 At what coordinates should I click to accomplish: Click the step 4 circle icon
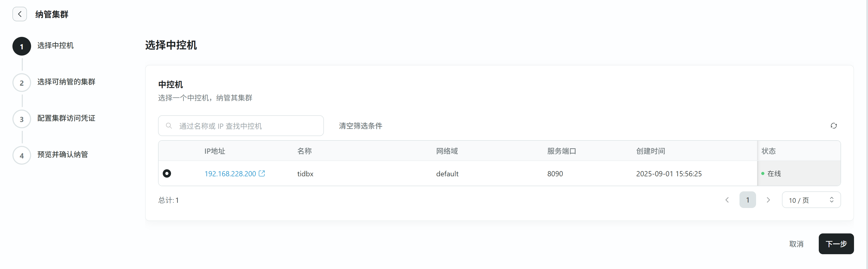tap(22, 156)
